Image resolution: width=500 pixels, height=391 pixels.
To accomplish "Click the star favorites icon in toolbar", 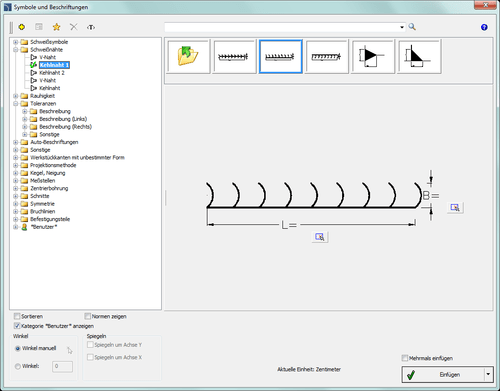I will coord(56,27).
